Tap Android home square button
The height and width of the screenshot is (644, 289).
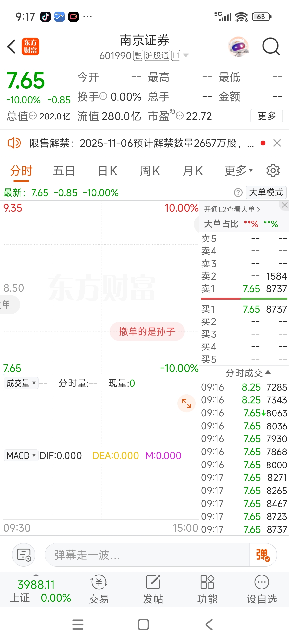[x=144, y=624]
